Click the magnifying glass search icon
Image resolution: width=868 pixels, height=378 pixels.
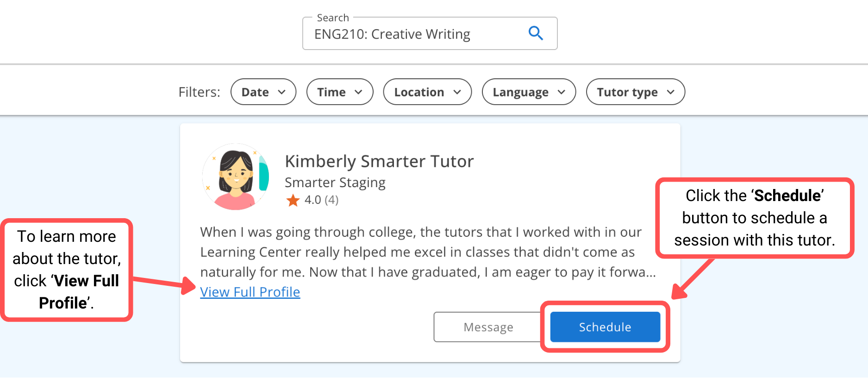(536, 33)
